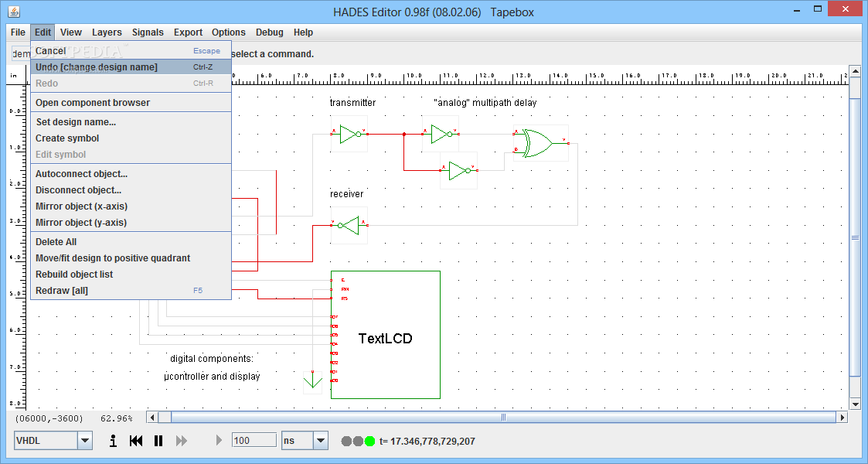This screenshot has height=464, width=868.
Task: Open the Help menu
Action: [303, 32]
